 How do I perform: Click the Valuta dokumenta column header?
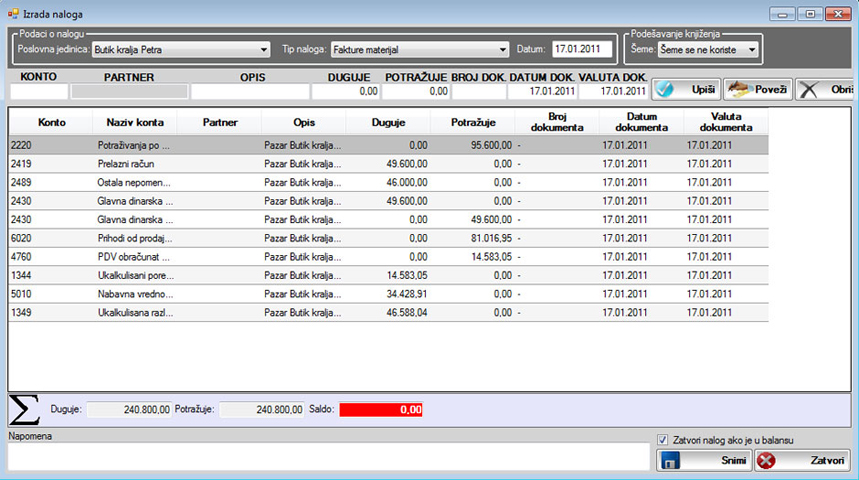point(726,122)
